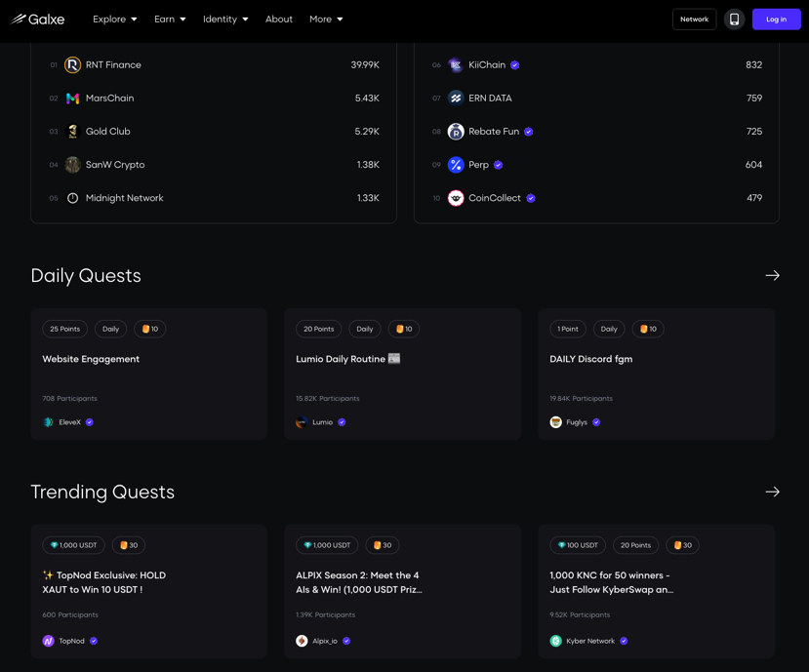Click the Rebate Fun logo icon

pyautogui.click(x=456, y=132)
